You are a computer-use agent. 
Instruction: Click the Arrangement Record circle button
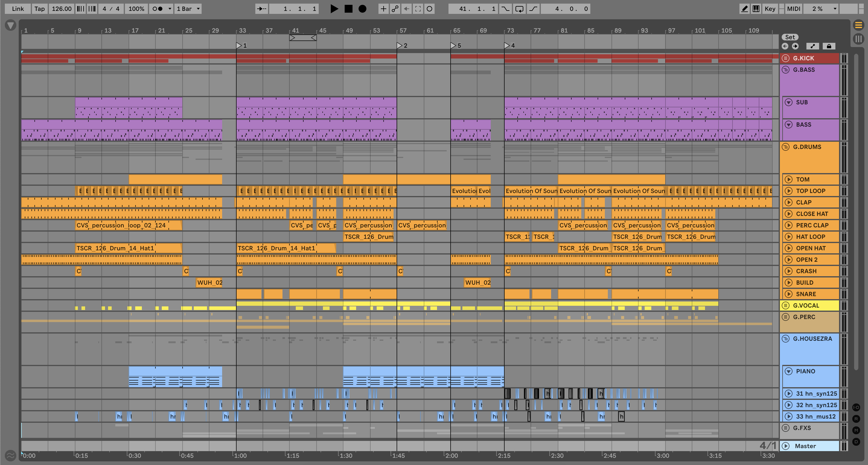click(x=362, y=9)
